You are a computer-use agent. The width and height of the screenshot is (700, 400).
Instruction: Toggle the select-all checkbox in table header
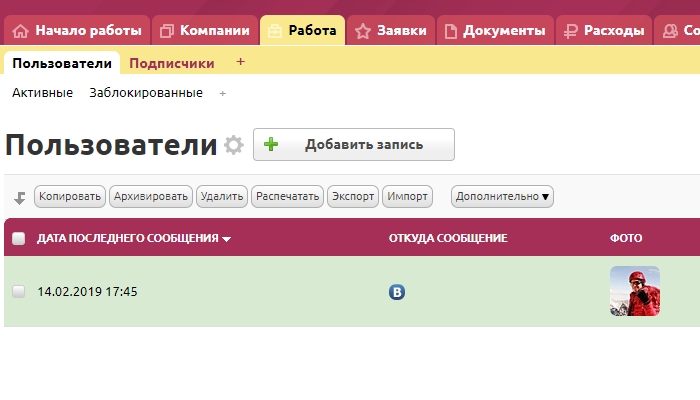point(19,238)
